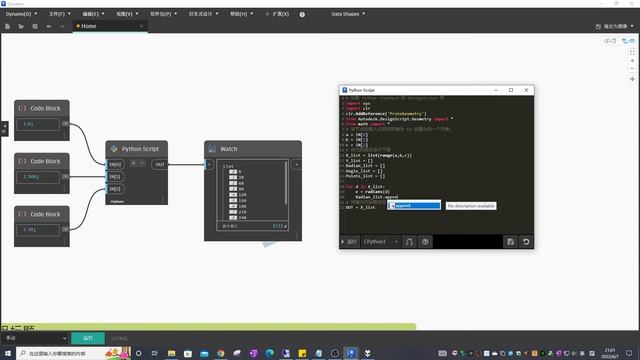Click the first Code Block output port arrow
The image size is (640, 360).
pyautogui.click(x=65, y=124)
